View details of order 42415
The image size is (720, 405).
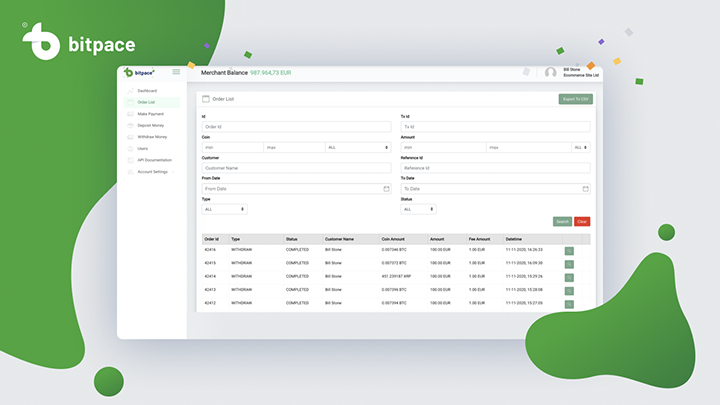click(569, 264)
